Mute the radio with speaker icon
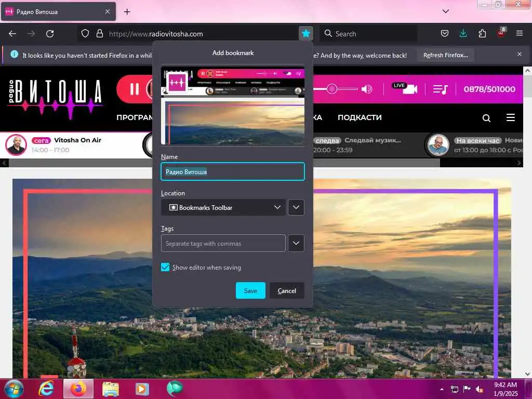The image size is (532, 399). click(x=367, y=89)
